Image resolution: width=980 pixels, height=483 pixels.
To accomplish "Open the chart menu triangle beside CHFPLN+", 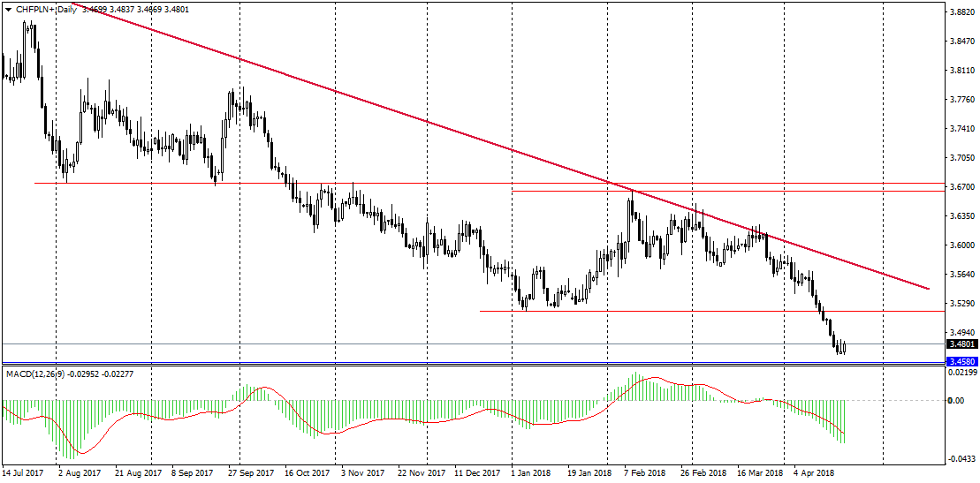I will click(7, 10).
